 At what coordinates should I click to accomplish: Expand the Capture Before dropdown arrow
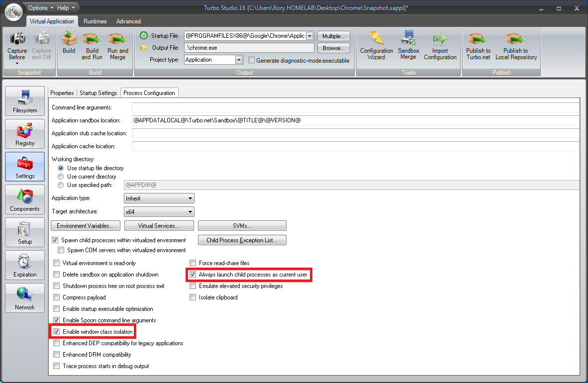17,63
